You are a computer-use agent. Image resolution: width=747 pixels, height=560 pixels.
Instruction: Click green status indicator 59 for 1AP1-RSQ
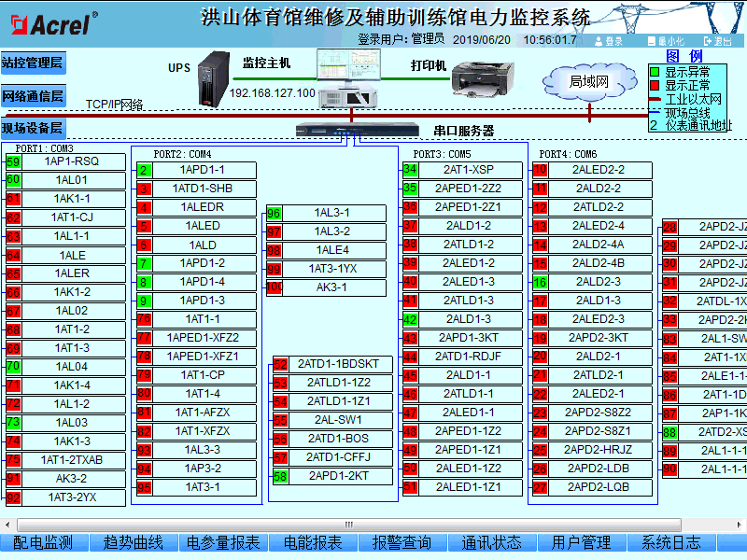coord(13,161)
